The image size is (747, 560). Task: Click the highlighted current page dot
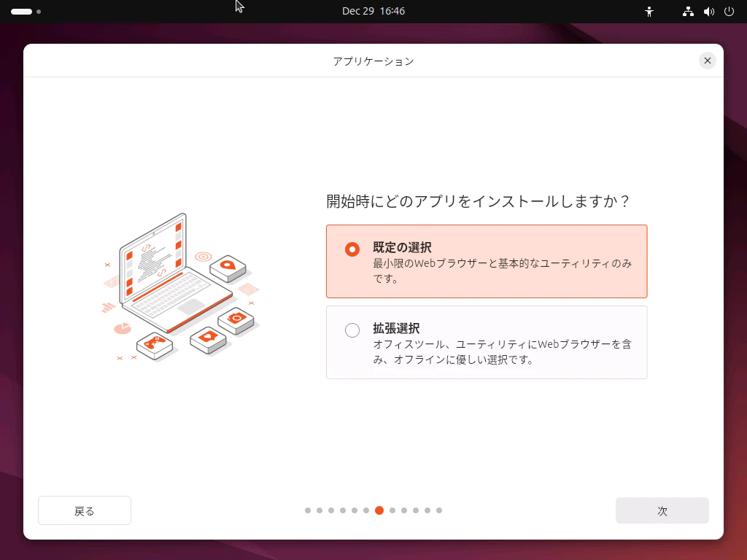pyautogui.click(x=379, y=510)
